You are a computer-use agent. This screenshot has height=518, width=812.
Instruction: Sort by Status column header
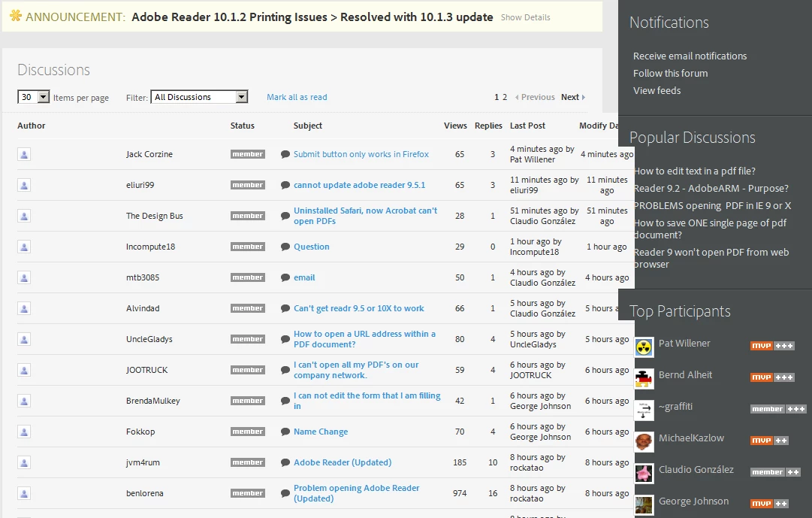[x=243, y=126]
